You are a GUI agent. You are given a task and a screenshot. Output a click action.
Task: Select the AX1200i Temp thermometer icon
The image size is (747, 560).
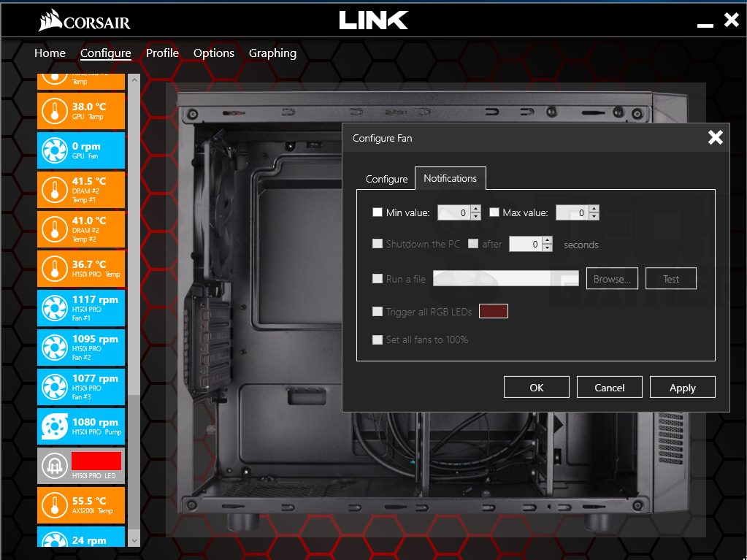tap(54, 505)
